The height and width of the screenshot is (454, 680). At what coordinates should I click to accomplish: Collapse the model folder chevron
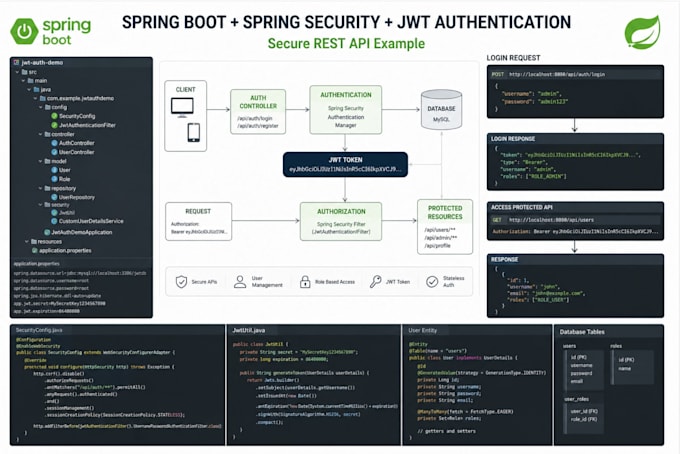pyautogui.click(x=41, y=161)
